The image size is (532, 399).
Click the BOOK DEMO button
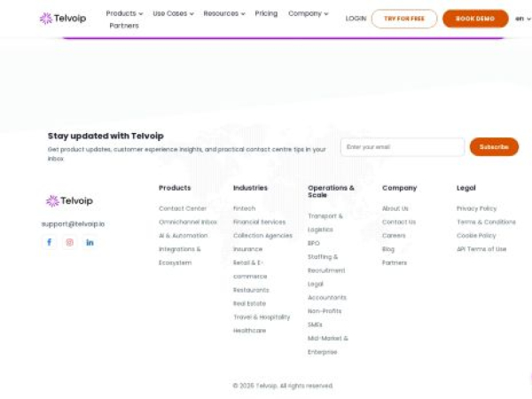pos(475,19)
